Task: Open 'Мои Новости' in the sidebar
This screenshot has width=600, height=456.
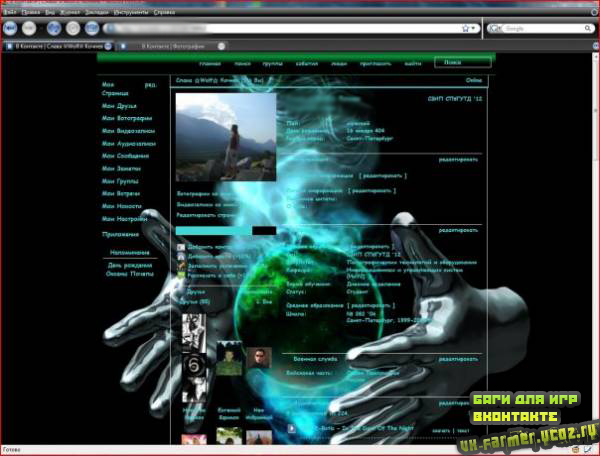Action: click(121, 206)
